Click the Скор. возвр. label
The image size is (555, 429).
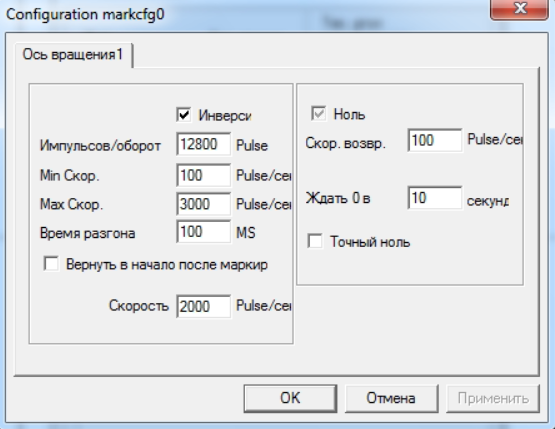coord(345,143)
